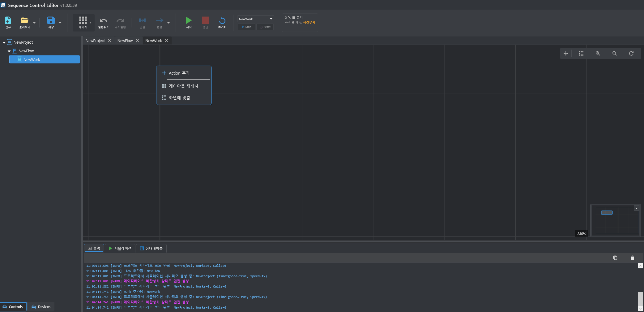Click the 신규 new file icon
644x312 pixels.
point(8,21)
